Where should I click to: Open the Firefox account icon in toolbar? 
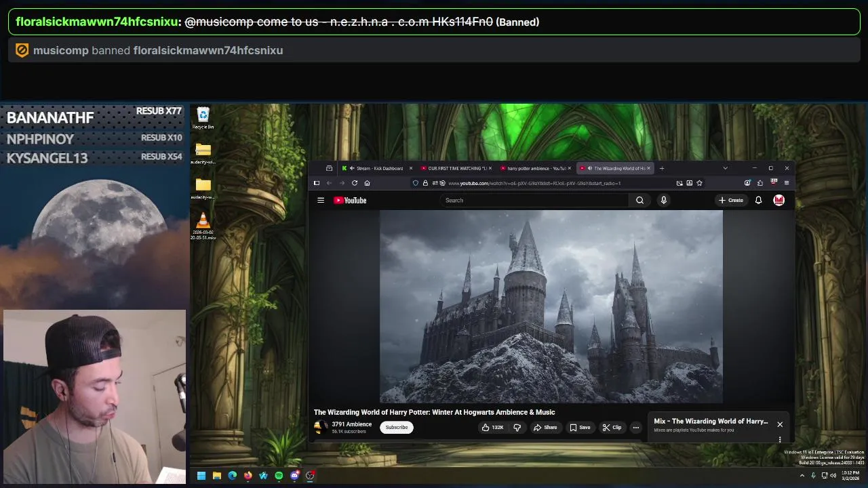pos(747,183)
